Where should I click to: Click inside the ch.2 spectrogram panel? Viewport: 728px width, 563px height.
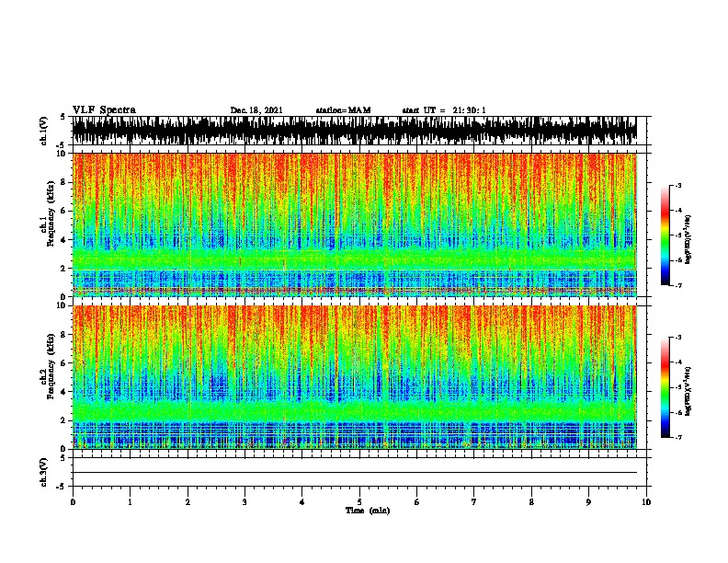tap(355, 377)
